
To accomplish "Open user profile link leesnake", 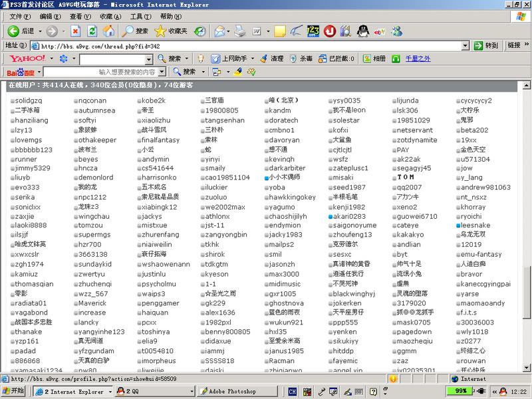I will point(476,225).
